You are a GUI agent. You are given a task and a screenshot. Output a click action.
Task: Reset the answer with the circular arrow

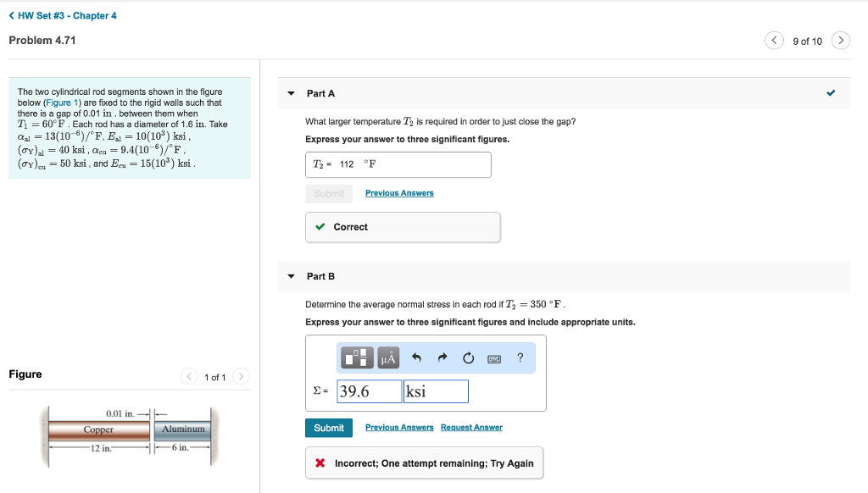pos(468,358)
